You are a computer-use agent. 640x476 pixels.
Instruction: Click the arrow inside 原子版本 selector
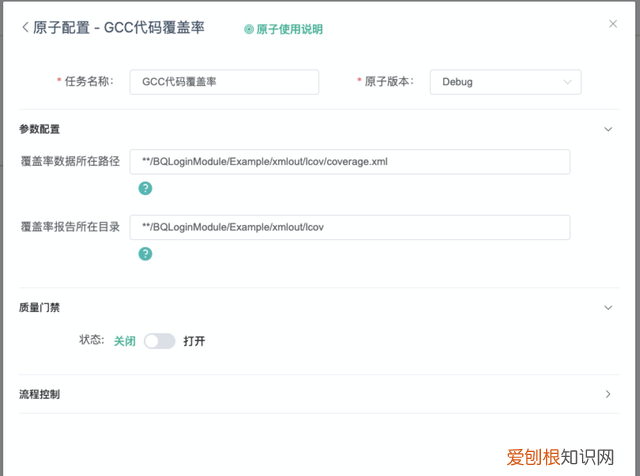[568, 82]
